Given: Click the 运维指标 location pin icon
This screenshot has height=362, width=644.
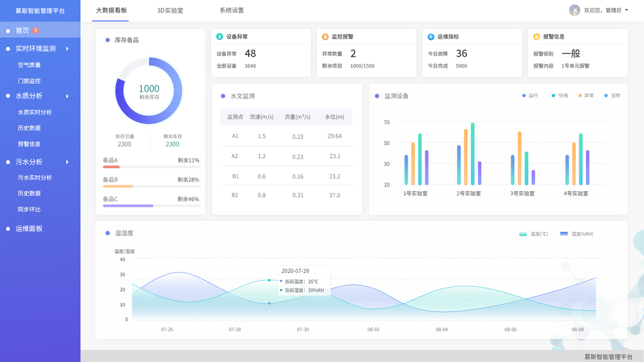Looking at the screenshot, I should click(x=431, y=37).
